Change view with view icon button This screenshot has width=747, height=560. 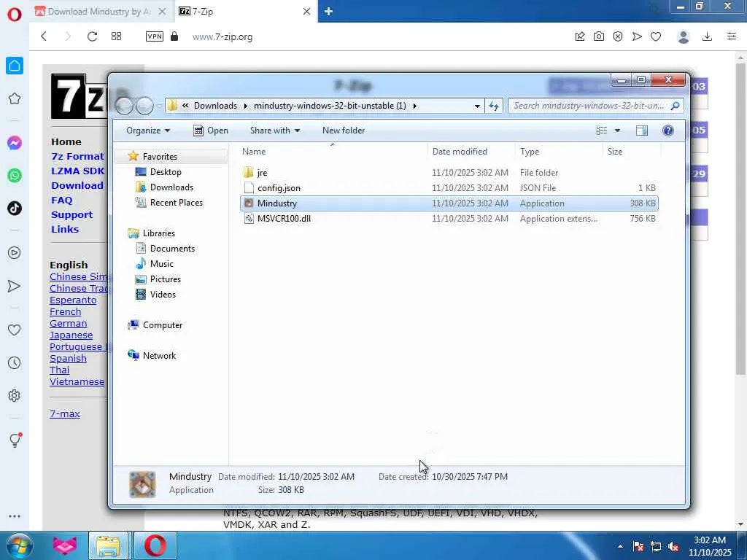tap(602, 131)
